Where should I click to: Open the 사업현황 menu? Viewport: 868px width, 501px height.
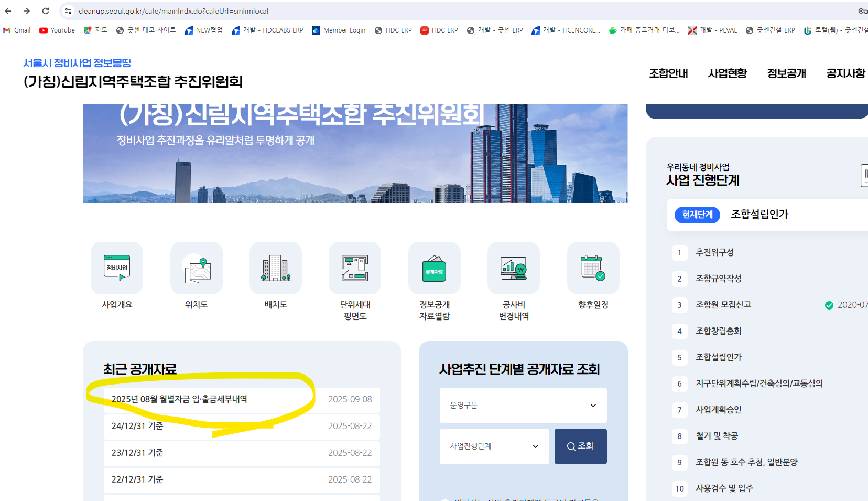[728, 73]
